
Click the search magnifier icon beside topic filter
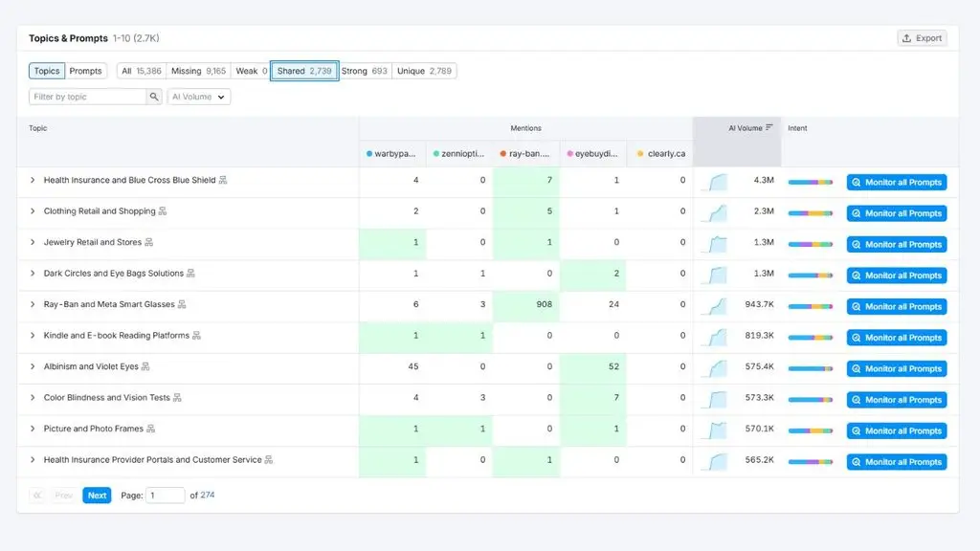pyautogui.click(x=154, y=97)
